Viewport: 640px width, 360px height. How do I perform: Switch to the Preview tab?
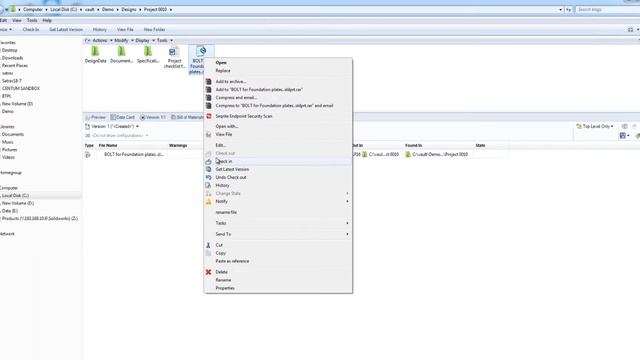point(96,118)
